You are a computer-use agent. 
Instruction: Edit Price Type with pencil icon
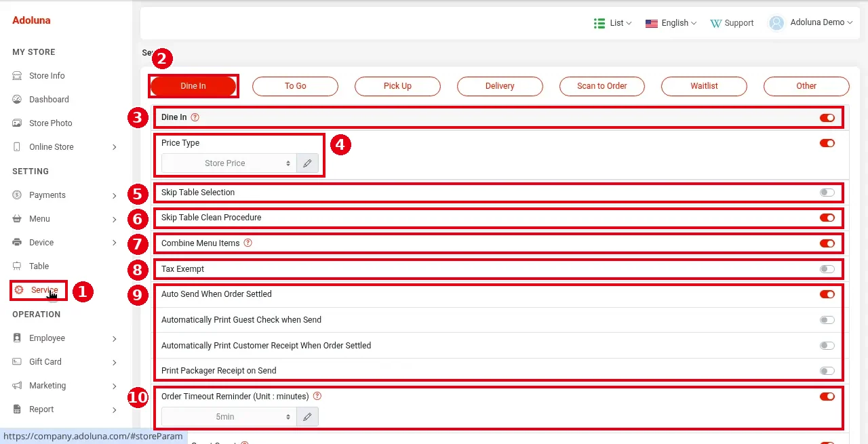[x=307, y=163]
